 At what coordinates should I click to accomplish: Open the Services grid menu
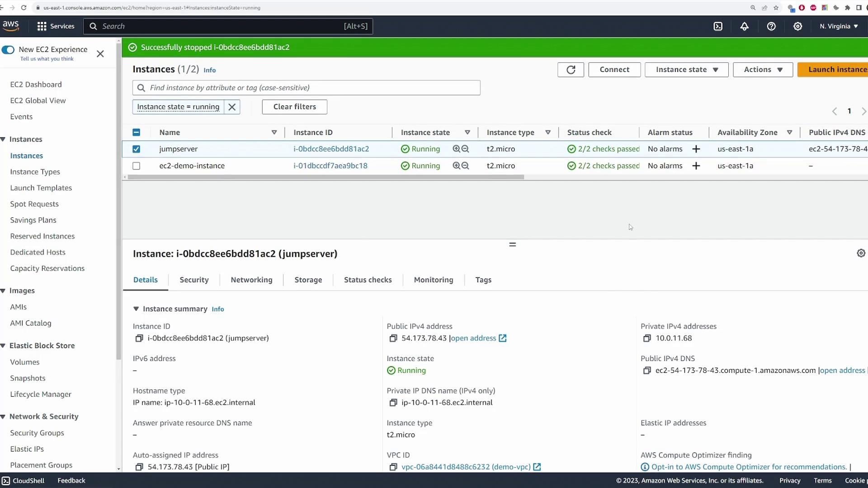coord(42,26)
